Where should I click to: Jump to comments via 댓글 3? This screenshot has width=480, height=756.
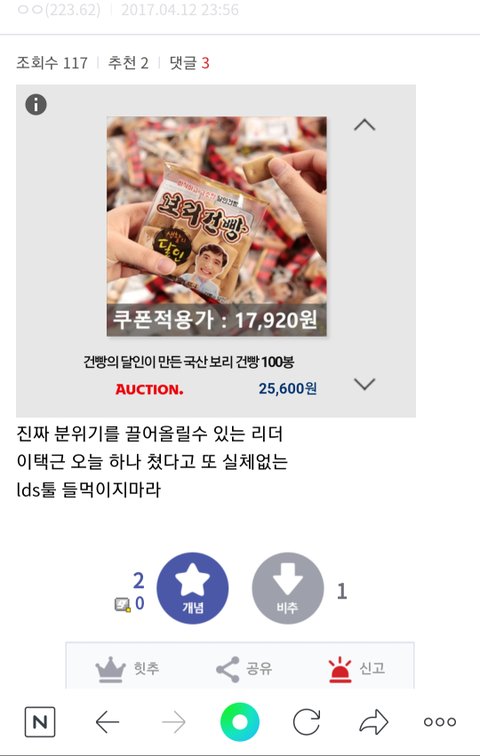coord(189,63)
